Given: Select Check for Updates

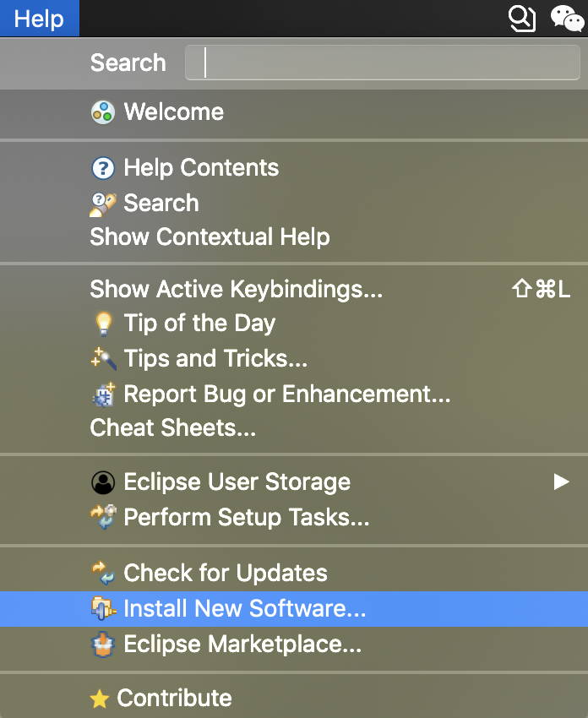Looking at the screenshot, I should [x=294, y=573].
